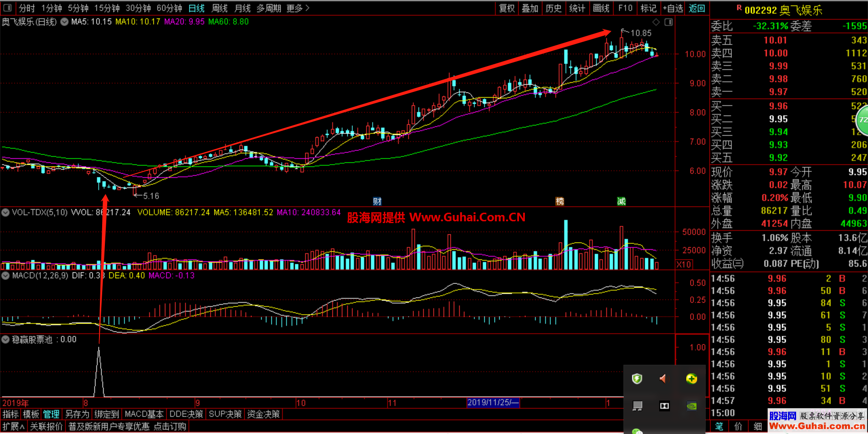The image size is (868, 434).
Task: Click the 卖五 price 10.01
Action: (775, 40)
